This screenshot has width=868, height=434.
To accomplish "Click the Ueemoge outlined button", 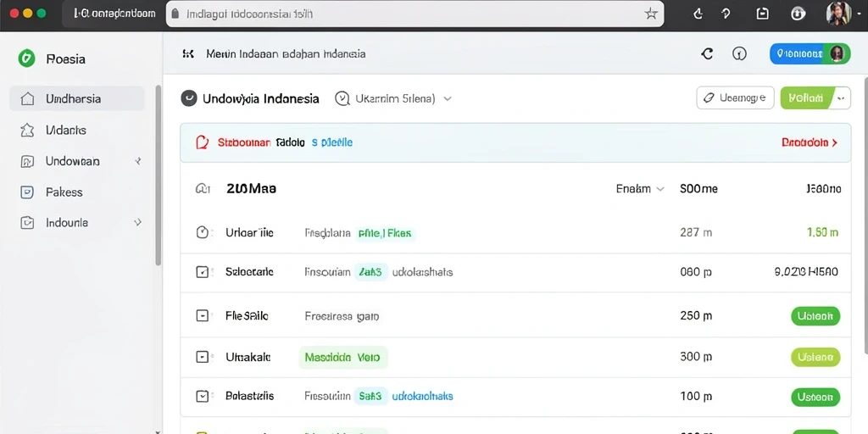I will click(735, 98).
